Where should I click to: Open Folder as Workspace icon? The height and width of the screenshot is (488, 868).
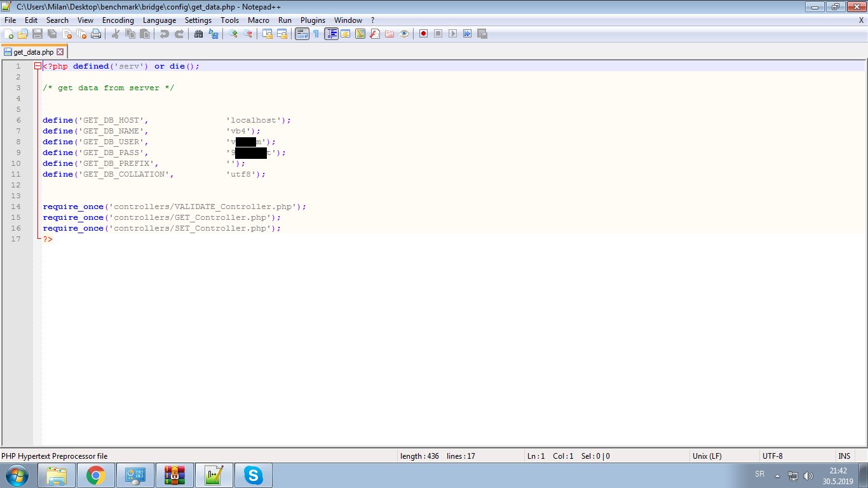pyautogui.click(x=389, y=34)
